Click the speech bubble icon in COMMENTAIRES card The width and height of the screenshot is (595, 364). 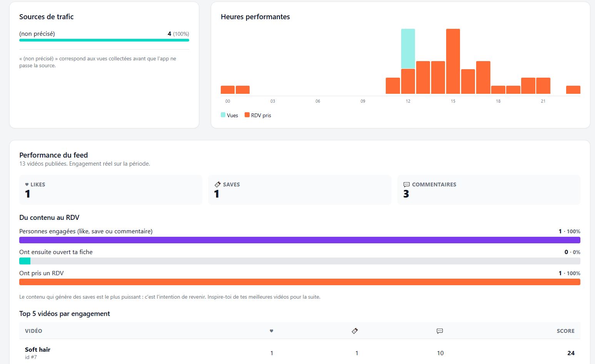(x=407, y=184)
